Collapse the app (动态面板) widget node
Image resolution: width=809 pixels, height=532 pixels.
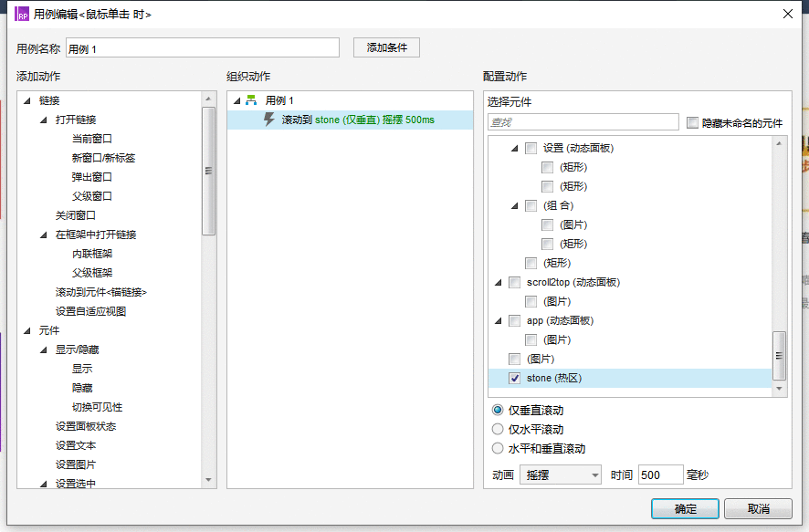pos(498,321)
